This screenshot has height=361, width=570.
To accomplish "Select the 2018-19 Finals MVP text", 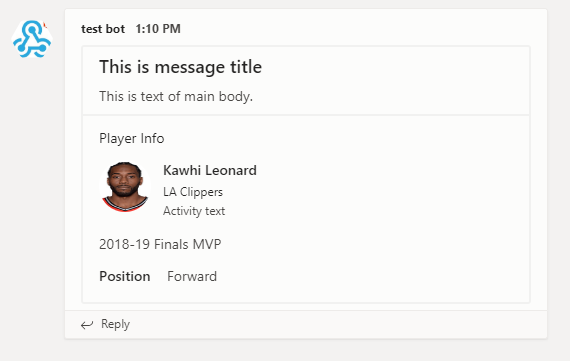I will tap(160, 244).
